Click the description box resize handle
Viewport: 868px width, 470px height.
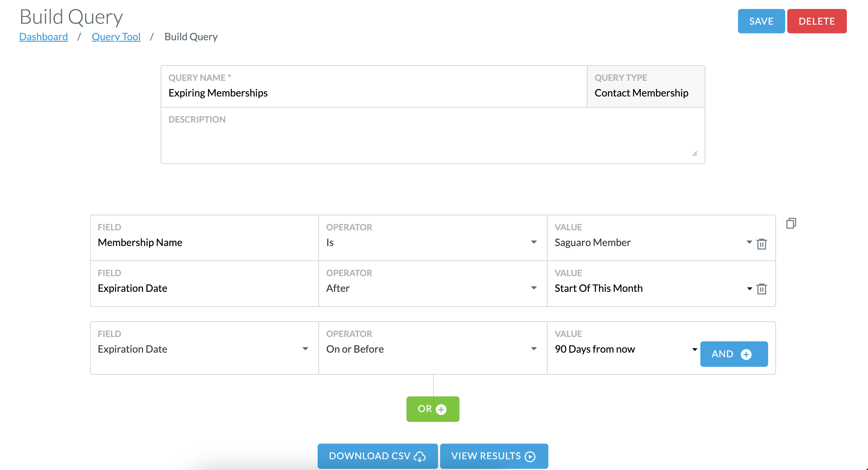[695, 154]
